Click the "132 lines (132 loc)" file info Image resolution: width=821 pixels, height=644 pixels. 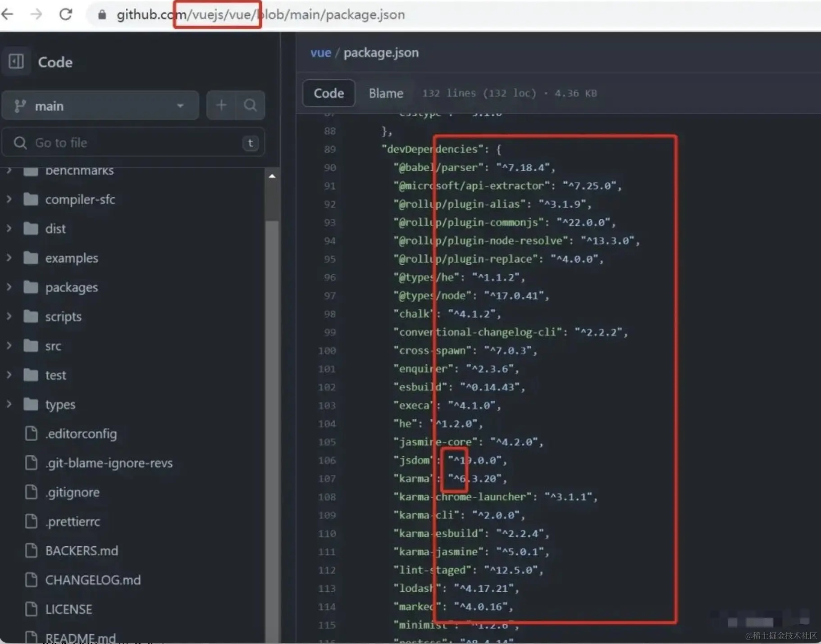479,93
